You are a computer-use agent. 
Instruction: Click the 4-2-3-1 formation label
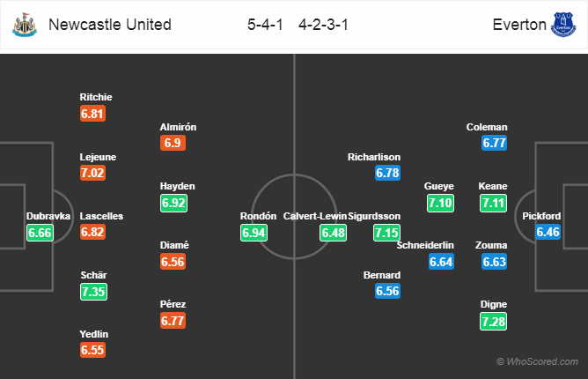(x=323, y=26)
